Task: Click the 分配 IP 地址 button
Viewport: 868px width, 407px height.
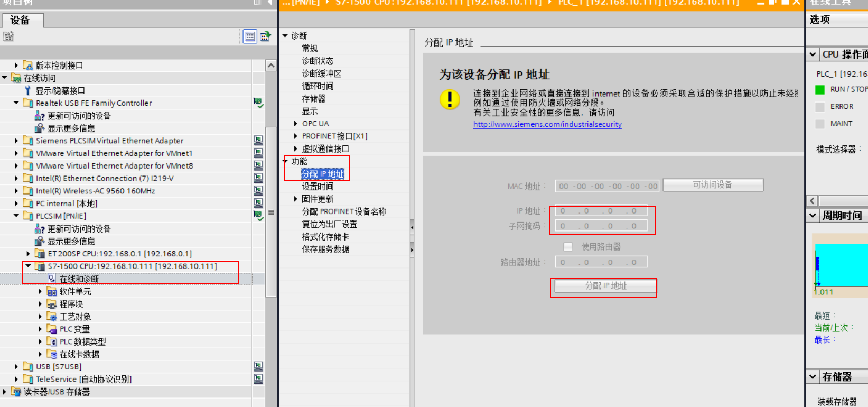Action: click(605, 286)
